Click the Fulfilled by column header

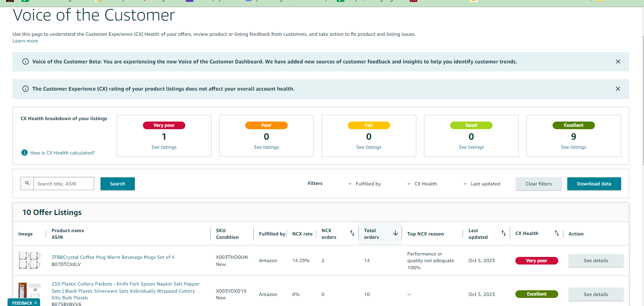pyautogui.click(x=272, y=234)
